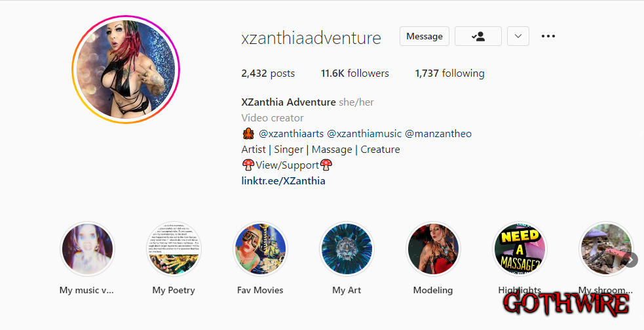Open the three-dots profile options menu
The image size is (644, 330).
[548, 36]
